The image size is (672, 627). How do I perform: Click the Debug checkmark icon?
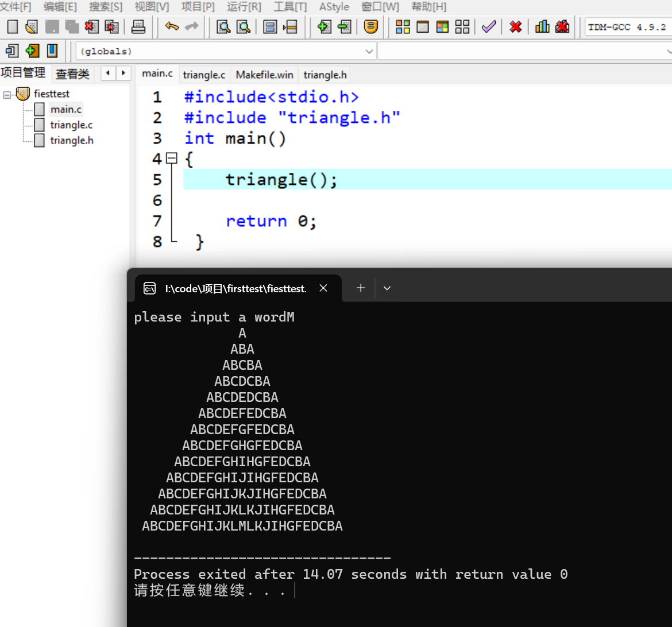pyautogui.click(x=489, y=27)
